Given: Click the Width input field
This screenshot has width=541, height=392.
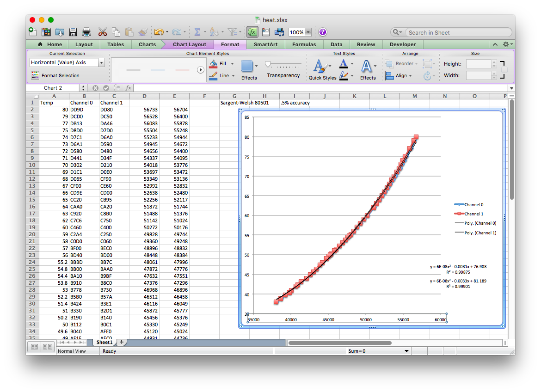Looking at the screenshot, I should coord(479,75).
